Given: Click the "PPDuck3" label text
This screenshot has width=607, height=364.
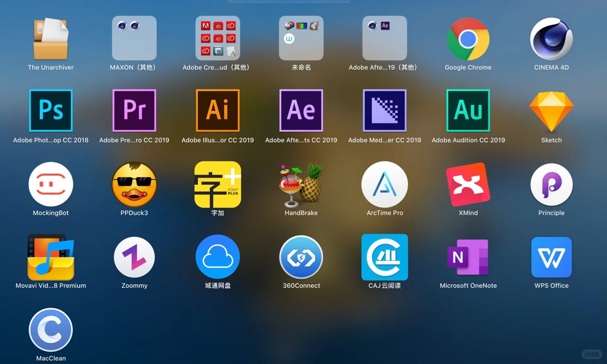Looking at the screenshot, I should pyautogui.click(x=134, y=213).
